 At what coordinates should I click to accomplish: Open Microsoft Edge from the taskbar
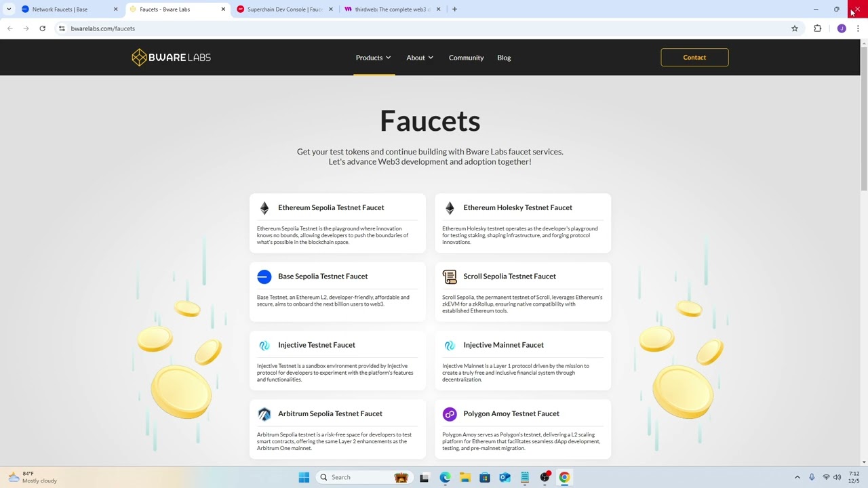coord(445,477)
